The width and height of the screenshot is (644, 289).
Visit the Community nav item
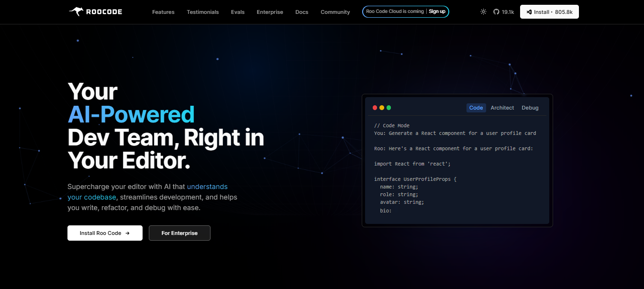[335, 12]
